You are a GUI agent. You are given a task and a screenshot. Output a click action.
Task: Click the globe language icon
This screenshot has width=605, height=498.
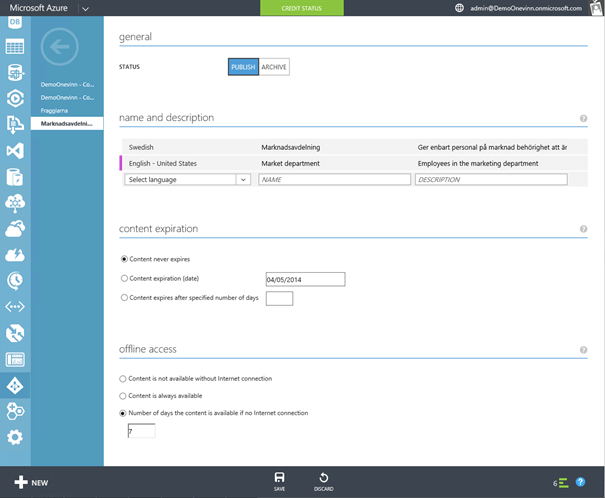coord(459,8)
